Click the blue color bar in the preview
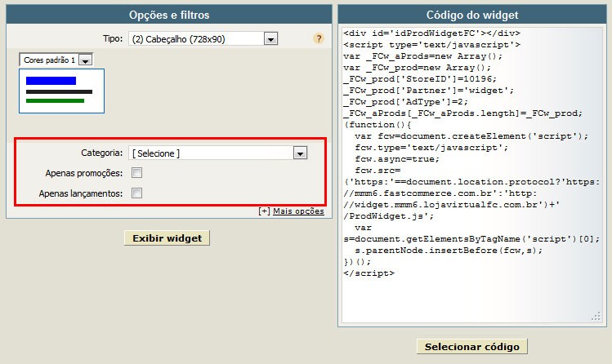Image resolution: width=612 pixels, height=364 pixels. [x=51, y=81]
